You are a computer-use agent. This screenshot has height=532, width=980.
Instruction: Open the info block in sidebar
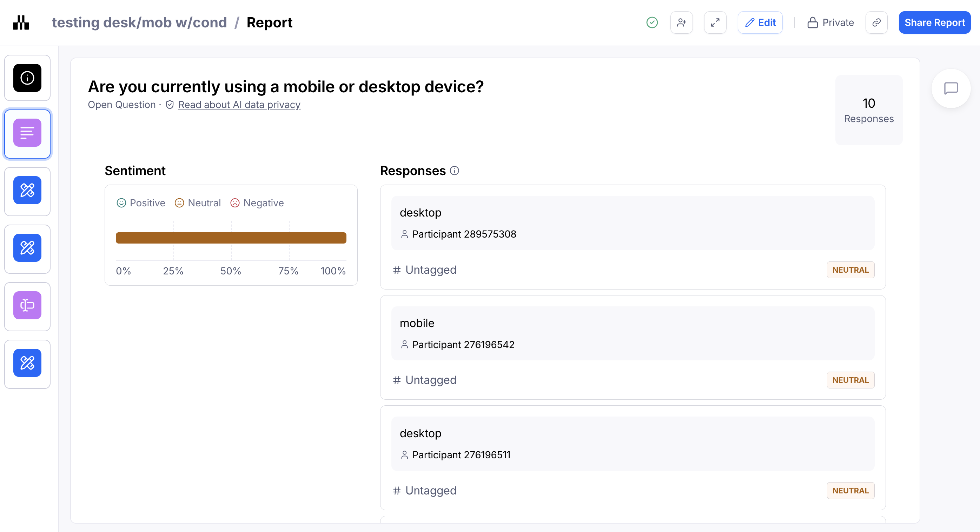(x=27, y=78)
